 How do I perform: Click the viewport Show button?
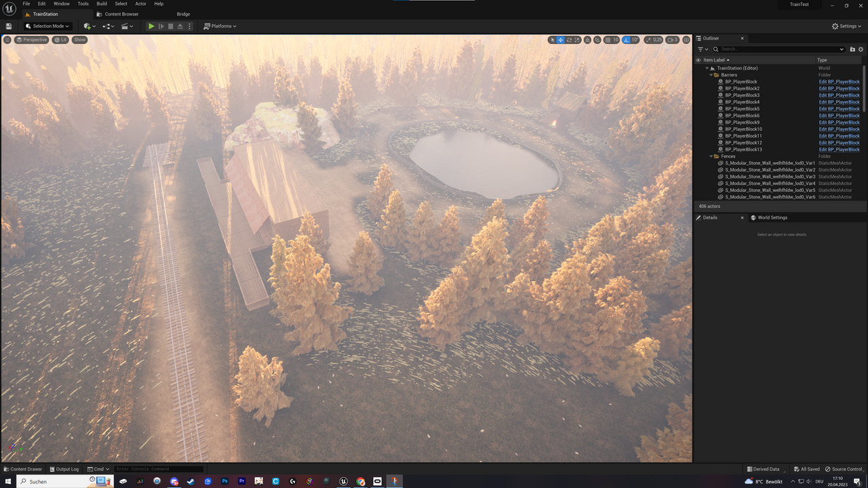[80, 40]
